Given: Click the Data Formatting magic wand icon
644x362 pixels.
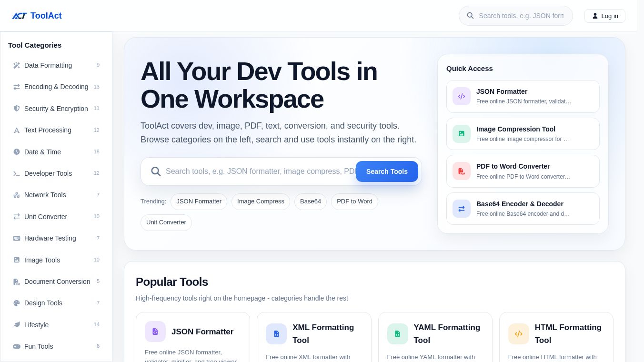Looking at the screenshot, I should click(x=17, y=65).
